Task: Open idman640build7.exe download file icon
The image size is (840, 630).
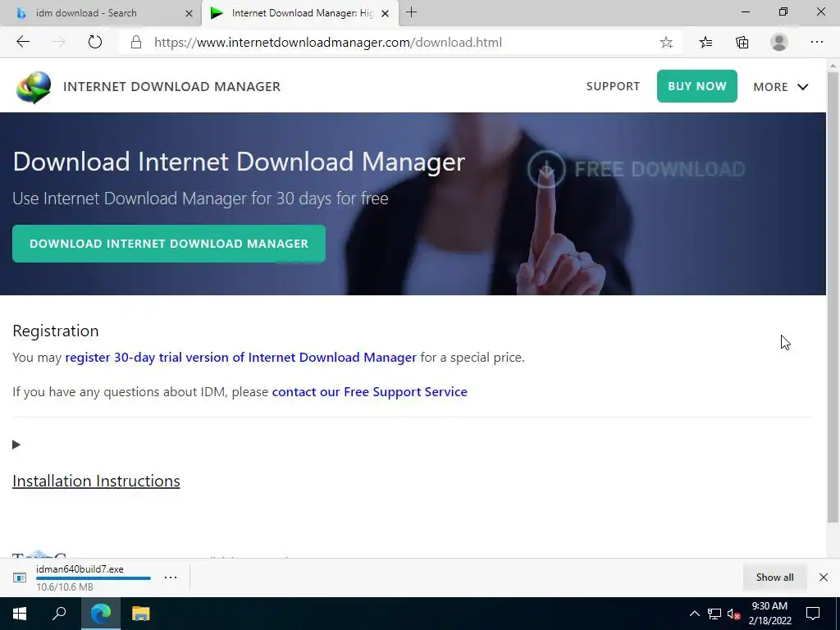Action: [20, 577]
